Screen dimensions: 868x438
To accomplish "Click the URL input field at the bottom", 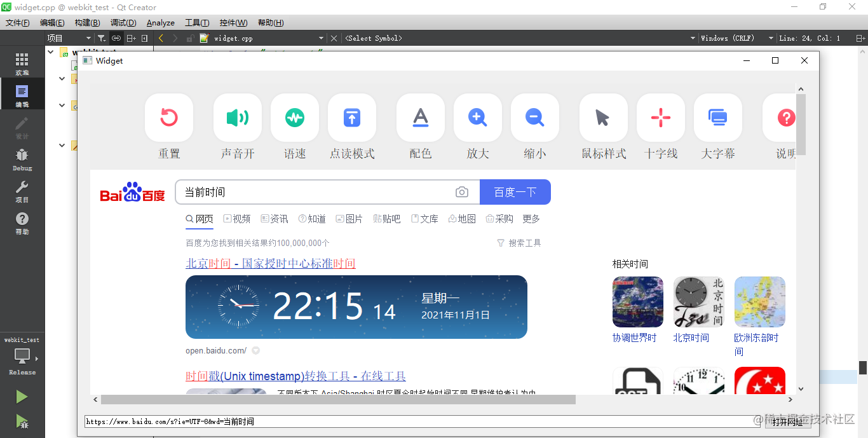I will click(x=413, y=421).
